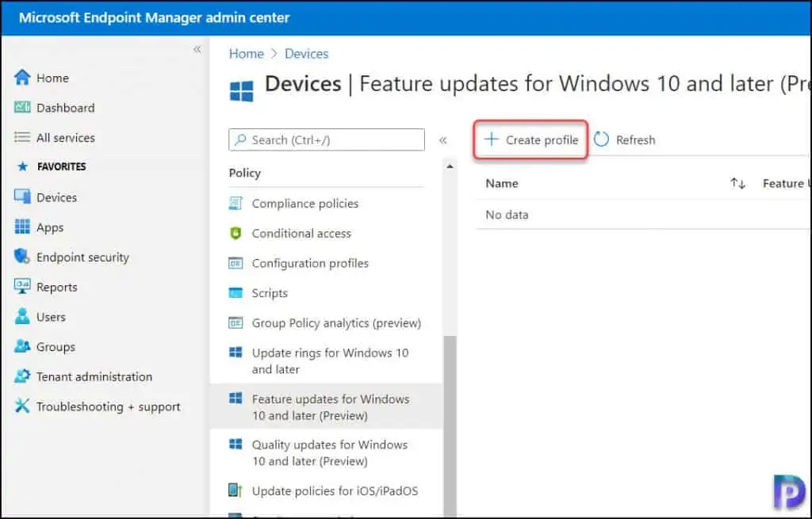
Task: Click the Name column header
Action: [502, 183]
